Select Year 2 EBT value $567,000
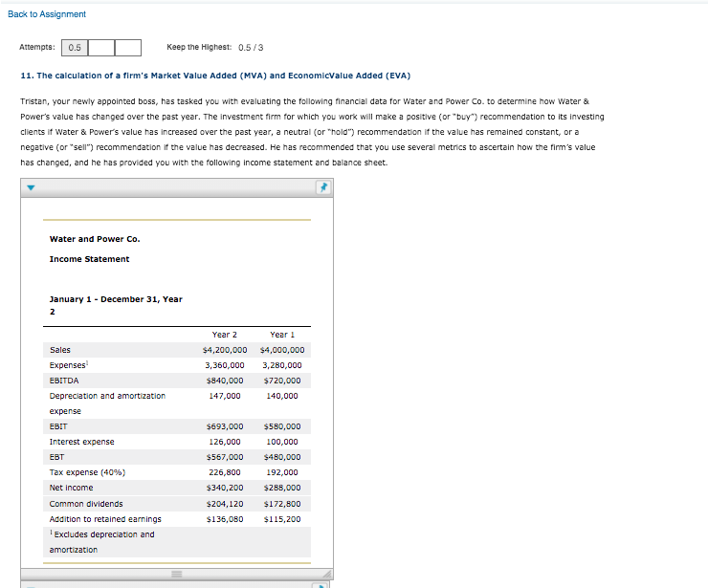The height and width of the screenshot is (588, 708). (225, 457)
